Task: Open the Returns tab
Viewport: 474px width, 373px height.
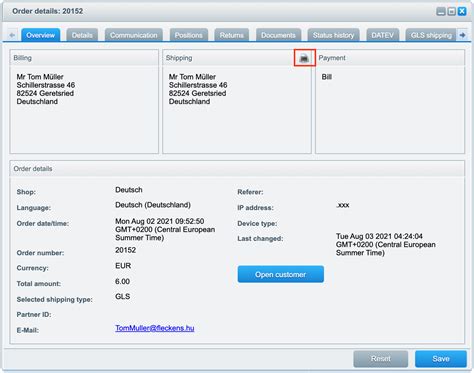Action: (232, 35)
